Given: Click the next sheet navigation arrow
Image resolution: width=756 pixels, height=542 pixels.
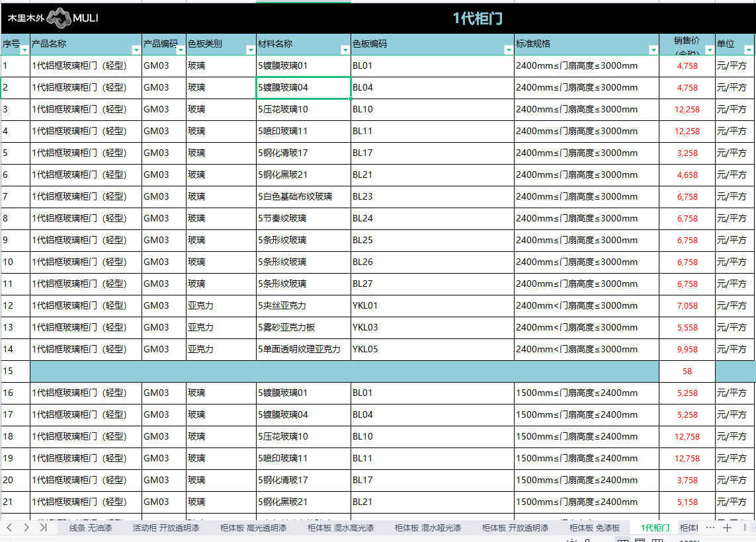Looking at the screenshot, I should click(26, 527).
